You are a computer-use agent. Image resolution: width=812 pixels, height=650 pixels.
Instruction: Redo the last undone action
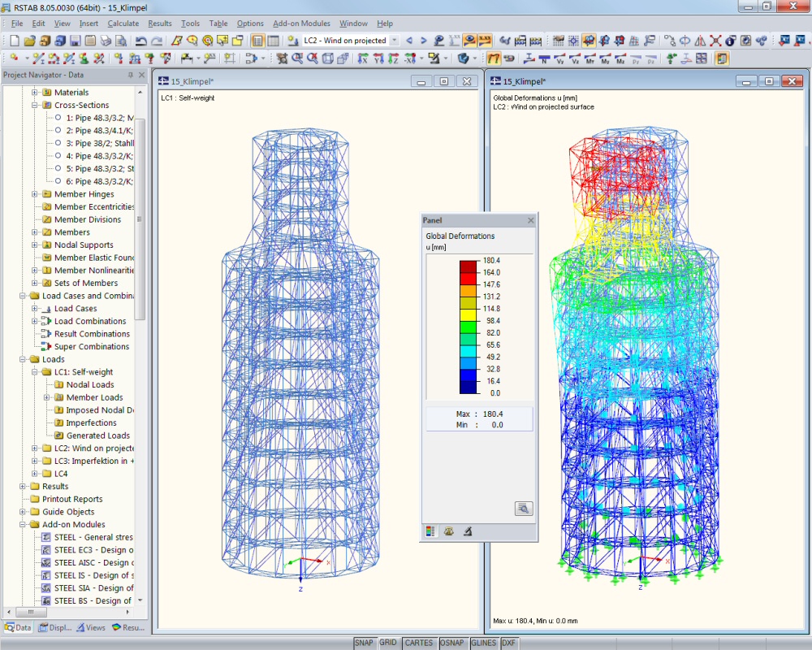[156, 41]
